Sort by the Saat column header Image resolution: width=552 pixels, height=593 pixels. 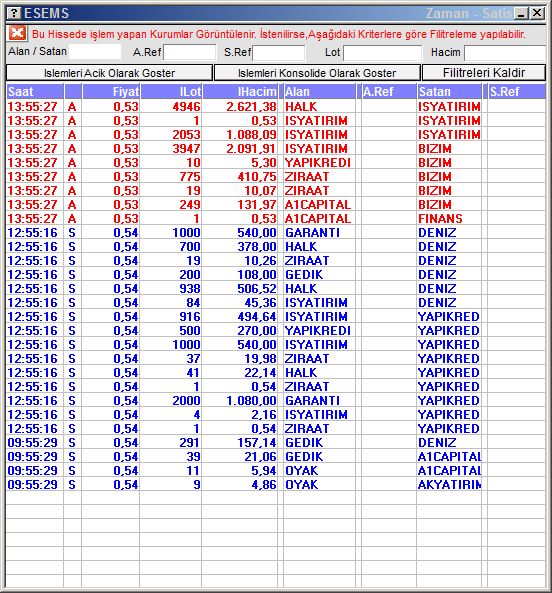coord(35,92)
